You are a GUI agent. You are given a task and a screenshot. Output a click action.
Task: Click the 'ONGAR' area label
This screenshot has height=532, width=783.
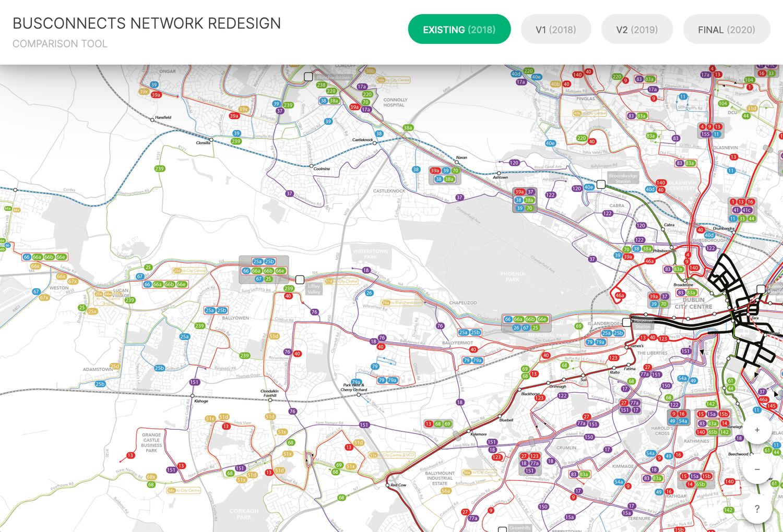pyautogui.click(x=168, y=71)
